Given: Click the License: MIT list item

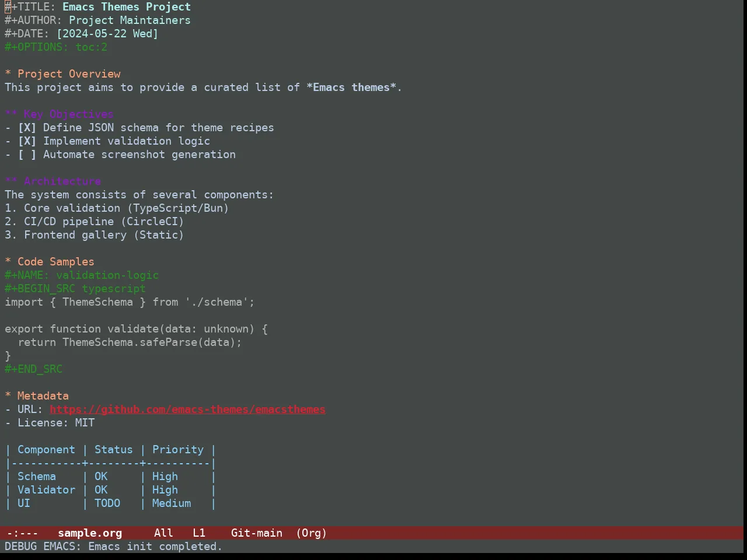Looking at the screenshot, I should coord(50,423).
